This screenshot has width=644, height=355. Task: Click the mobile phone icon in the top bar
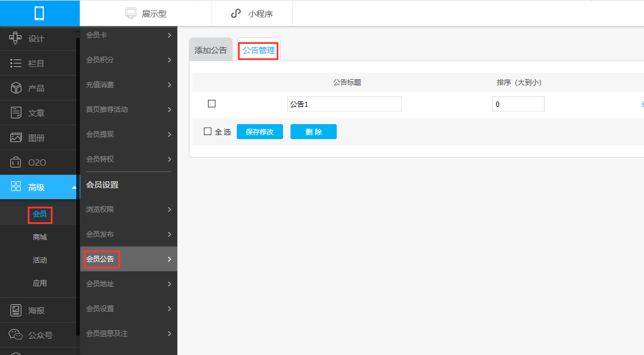pos(39,13)
